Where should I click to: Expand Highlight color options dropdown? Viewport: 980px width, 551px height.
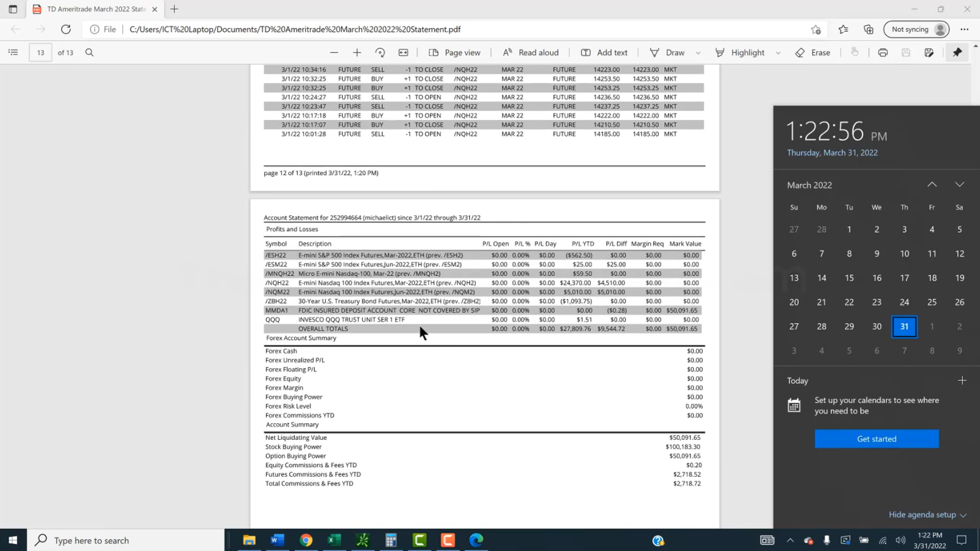(778, 53)
